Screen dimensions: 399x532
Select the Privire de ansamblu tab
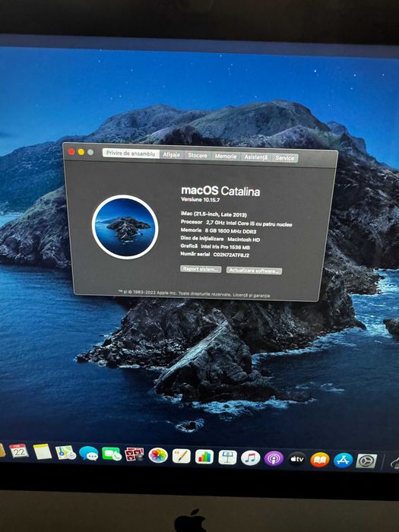131,154
